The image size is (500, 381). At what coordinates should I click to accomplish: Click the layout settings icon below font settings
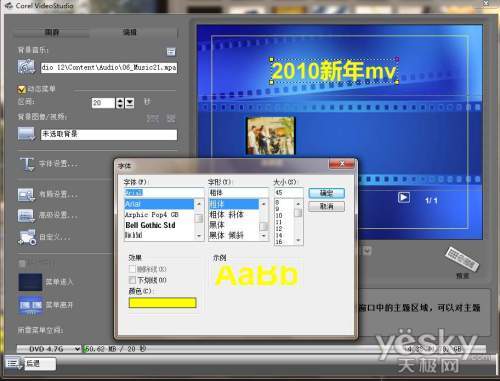click(x=26, y=195)
